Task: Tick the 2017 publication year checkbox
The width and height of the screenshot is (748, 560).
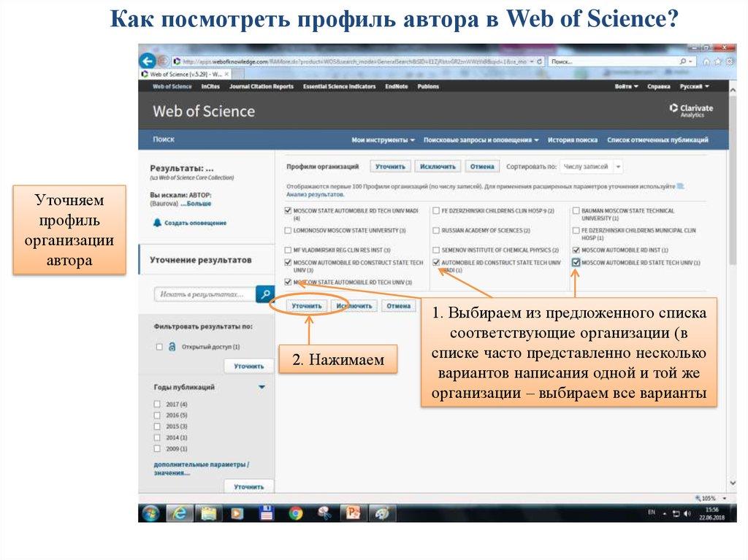Action: 156,404
